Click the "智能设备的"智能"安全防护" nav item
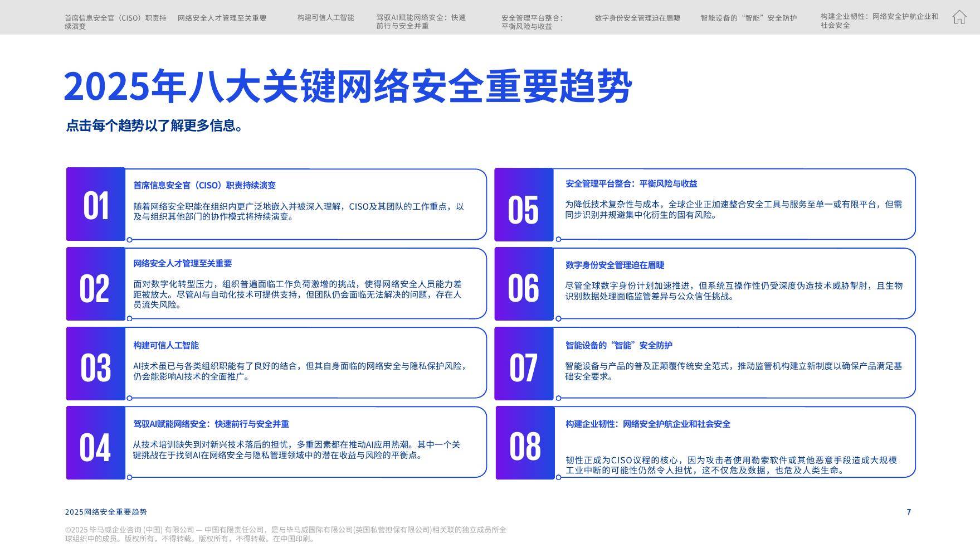The image size is (980, 552). 747,18
